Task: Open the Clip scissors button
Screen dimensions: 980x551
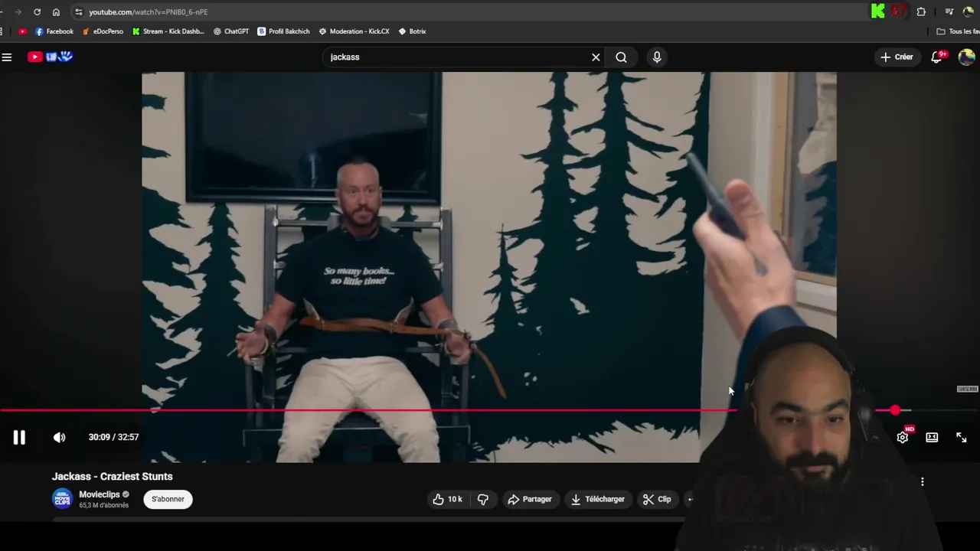Action: 657,499
